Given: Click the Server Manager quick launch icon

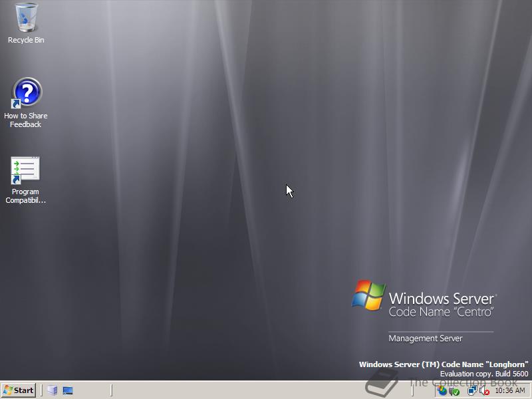Looking at the screenshot, I should tap(52, 390).
